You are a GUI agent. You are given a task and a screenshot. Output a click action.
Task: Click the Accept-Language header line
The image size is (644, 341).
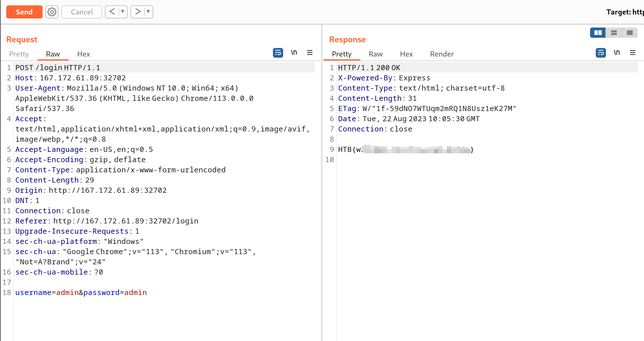pyautogui.click(x=84, y=149)
